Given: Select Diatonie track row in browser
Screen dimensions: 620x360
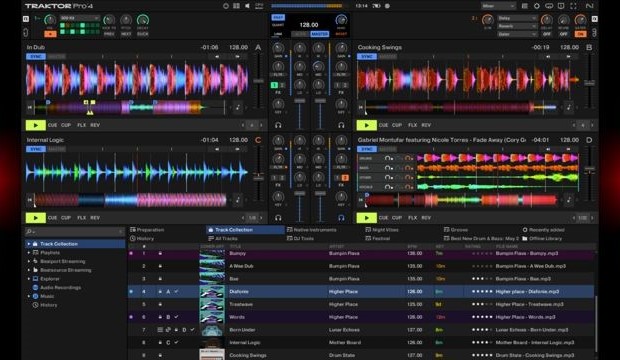Looking at the screenshot, I should [x=361, y=292].
